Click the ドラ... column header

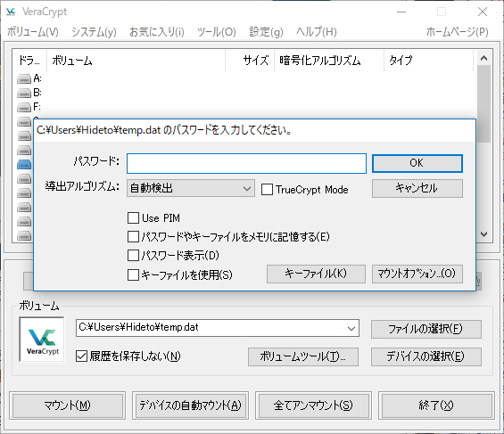(x=29, y=61)
